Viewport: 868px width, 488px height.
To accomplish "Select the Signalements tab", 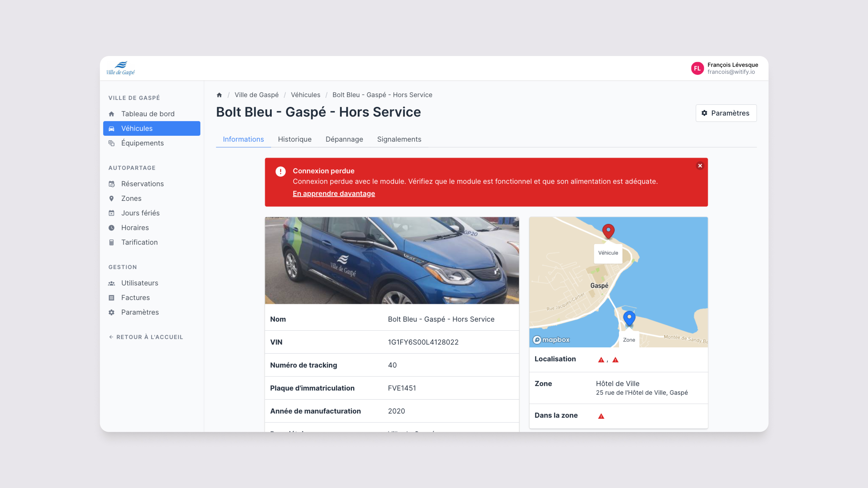I will click(x=399, y=139).
